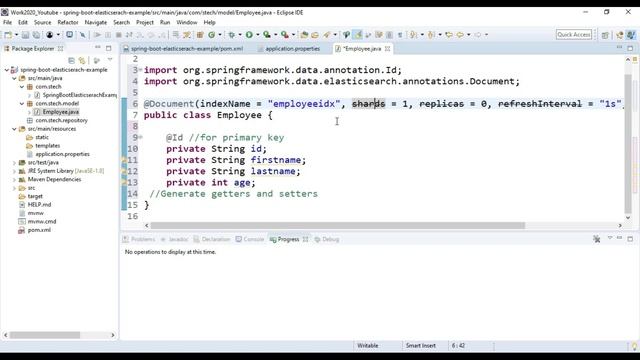640x360 pixels.
Task: Close the Employee.java editor tab
Action: click(x=387, y=49)
